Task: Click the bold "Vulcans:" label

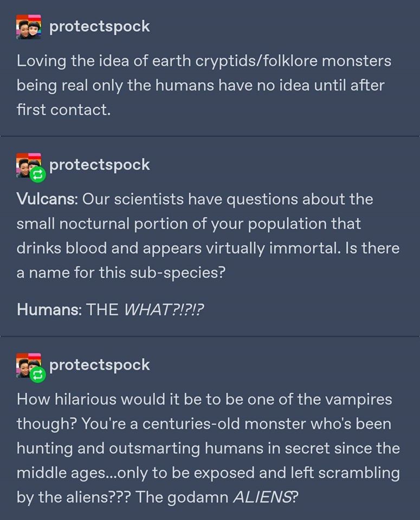Action: (x=48, y=199)
